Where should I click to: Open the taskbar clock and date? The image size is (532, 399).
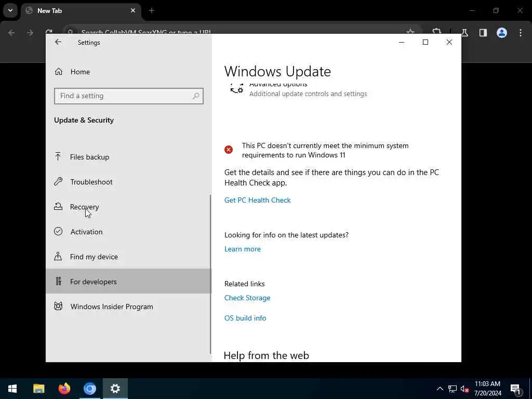click(487, 389)
